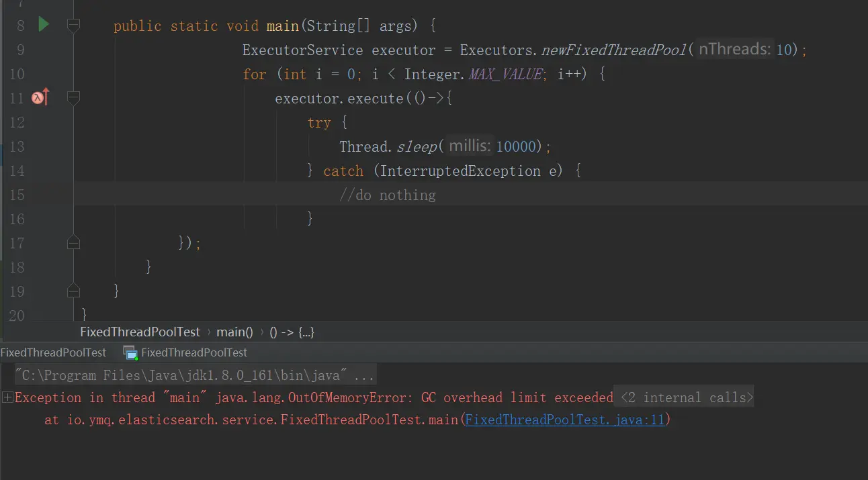This screenshot has height=480, width=868.
Task: Click the word main in the method signature
Action: click(x=283, y=26)
